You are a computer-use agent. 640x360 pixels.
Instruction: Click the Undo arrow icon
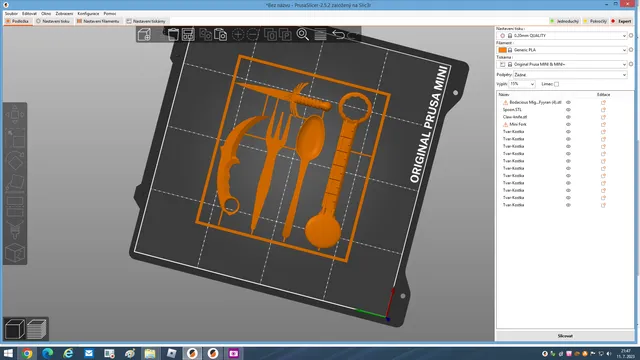coord(338,35)
